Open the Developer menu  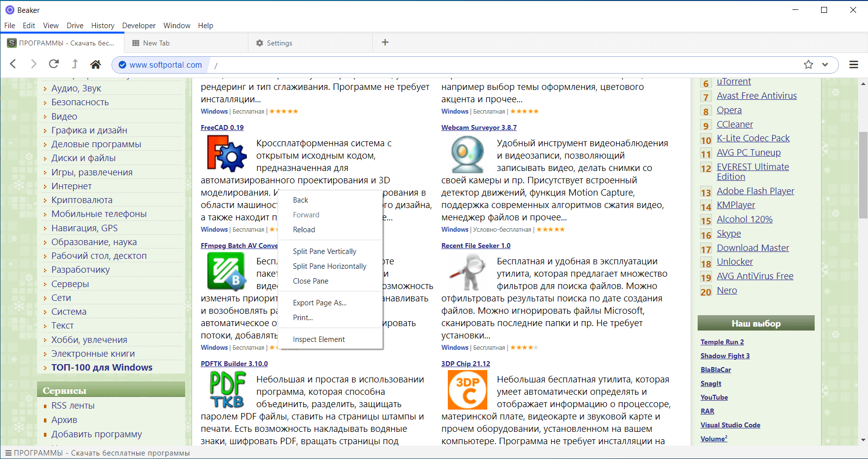point(139,26)
